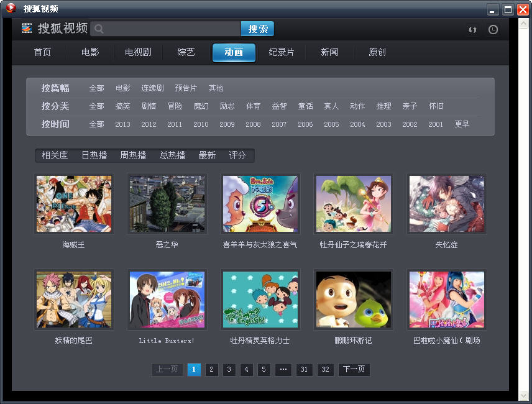This screenshot has height=404, width=532.
Task: Open the 妖精的尾巴 thumbnail
Action: pyautogui.click(x=74, y=300)
